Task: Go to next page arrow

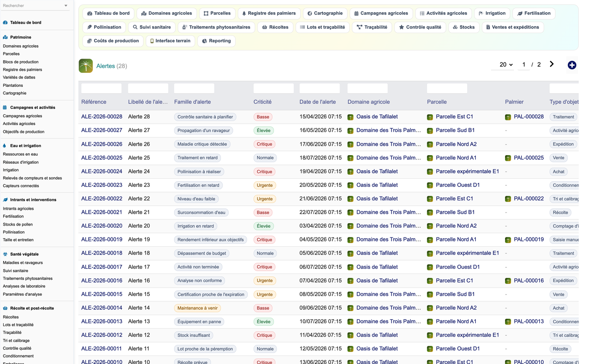Action: [x=551, y=64]
